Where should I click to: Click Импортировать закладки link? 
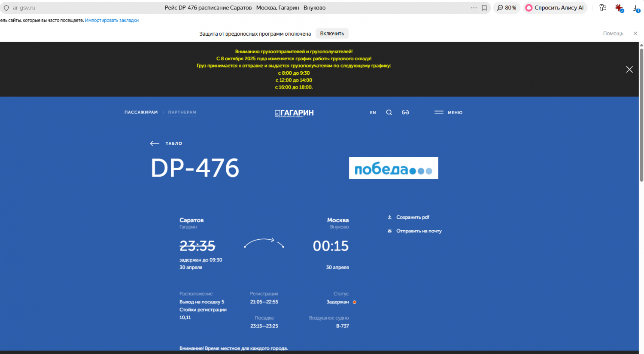[112, 20]
